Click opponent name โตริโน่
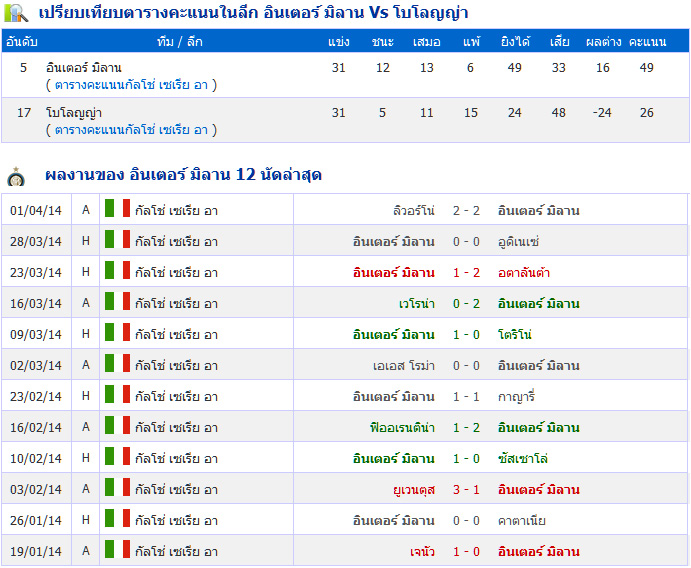 515,334
